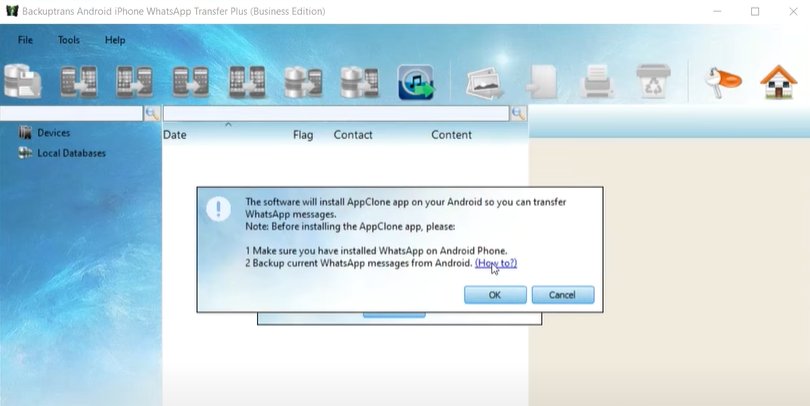Click OK in the AppClone dialog
The width and height of the screenshot is (810, 406).
click(495, 295)
